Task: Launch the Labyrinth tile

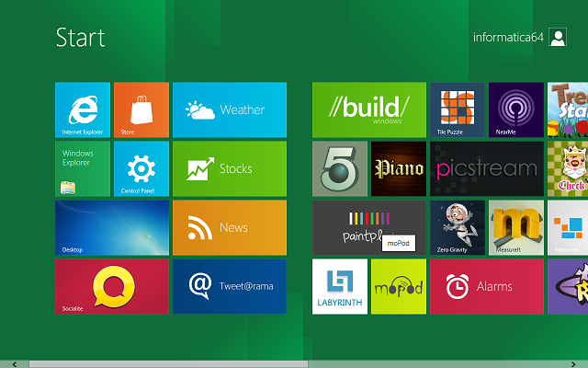Action: click(x=340, y=286)
